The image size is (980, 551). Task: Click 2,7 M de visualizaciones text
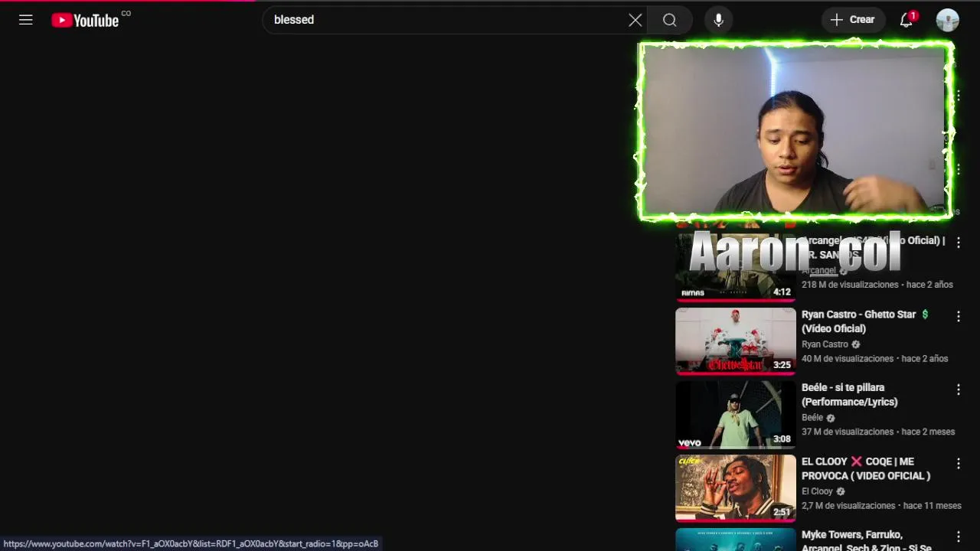tap(848, 506)
